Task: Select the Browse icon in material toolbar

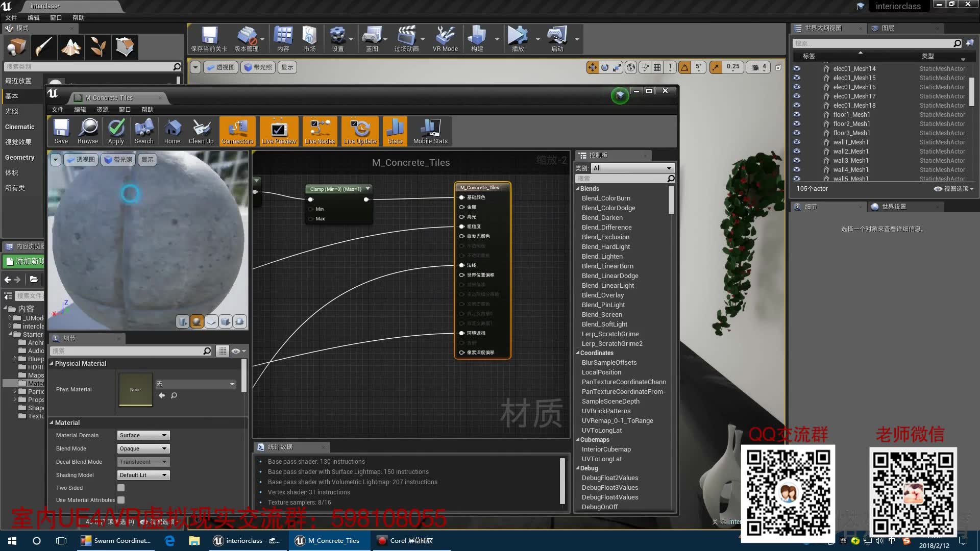Action: point(88,130)
